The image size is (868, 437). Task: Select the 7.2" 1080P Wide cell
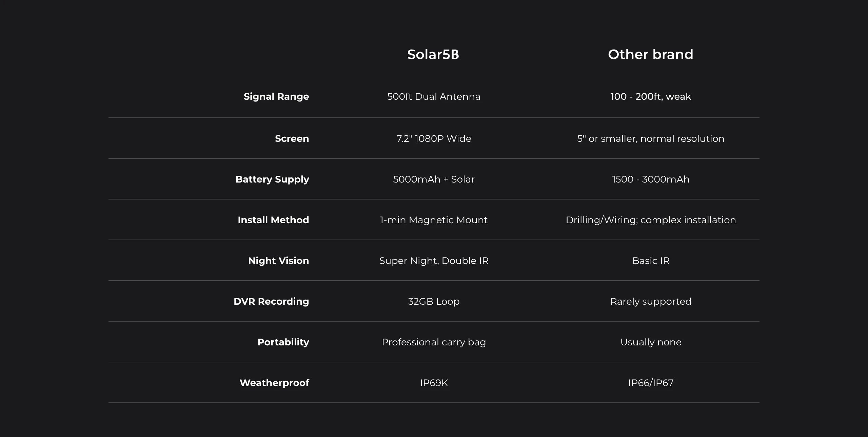434,138
